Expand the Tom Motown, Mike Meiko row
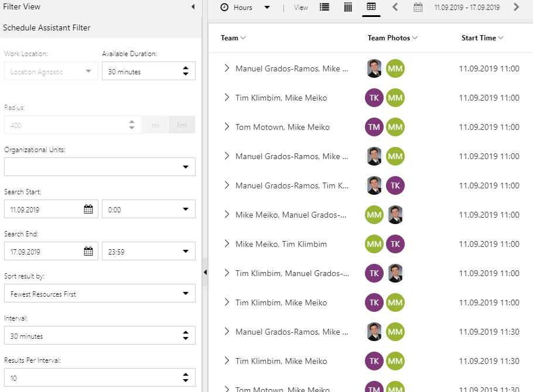This screenshot has width=533, height=392. tap(227, 127)
